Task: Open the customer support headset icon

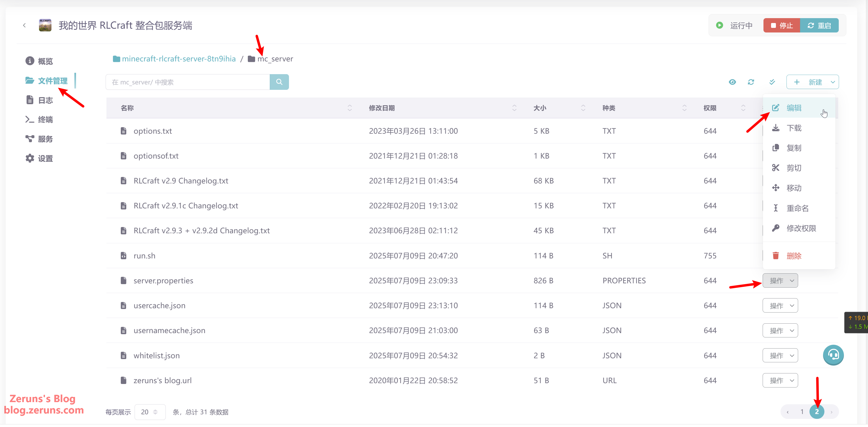Action: pyautogui.click(x=833, y=355)
